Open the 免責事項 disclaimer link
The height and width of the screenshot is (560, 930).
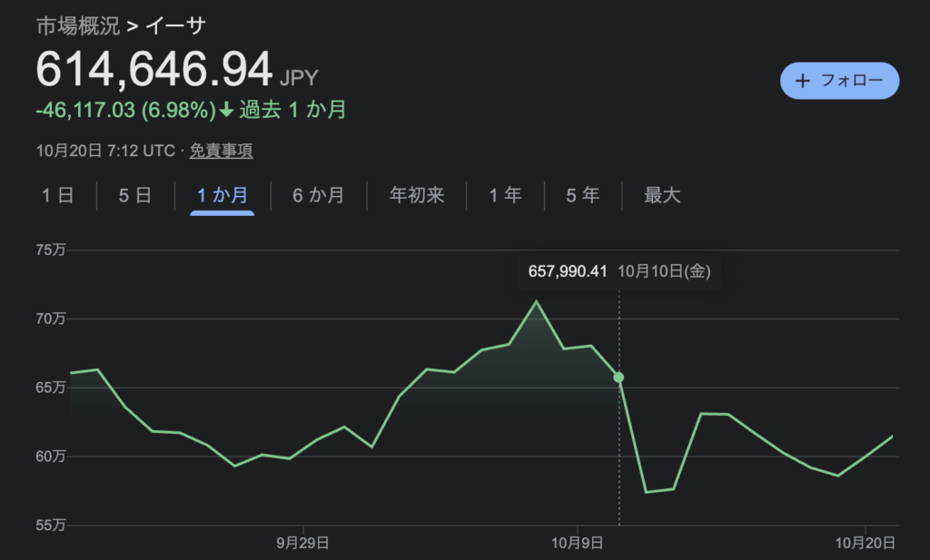(221, 151)
